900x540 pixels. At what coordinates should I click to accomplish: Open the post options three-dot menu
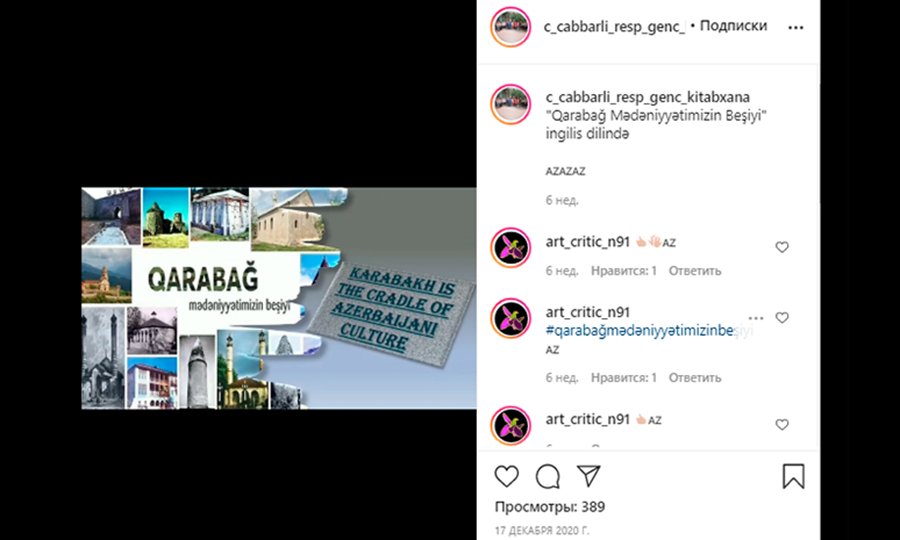tap(796, 28)
